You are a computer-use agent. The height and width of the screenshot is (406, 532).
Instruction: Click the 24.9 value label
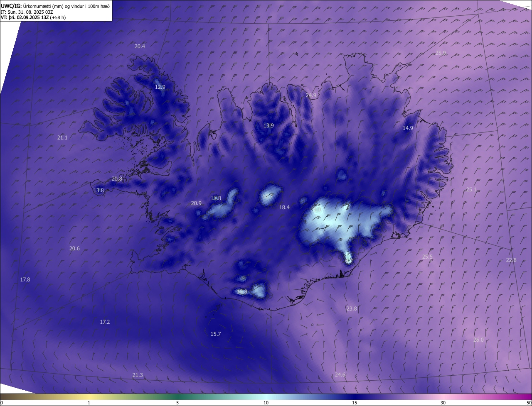pos(311,95)
